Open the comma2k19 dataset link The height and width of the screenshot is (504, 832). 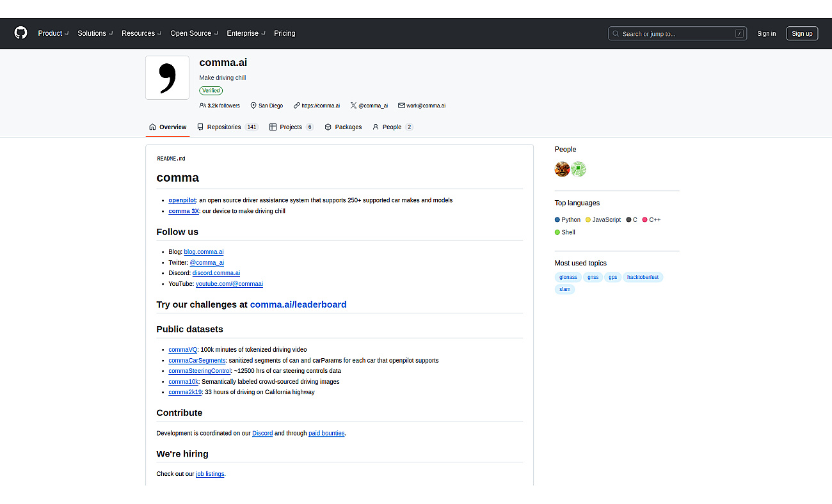click(x=185, y=392)
